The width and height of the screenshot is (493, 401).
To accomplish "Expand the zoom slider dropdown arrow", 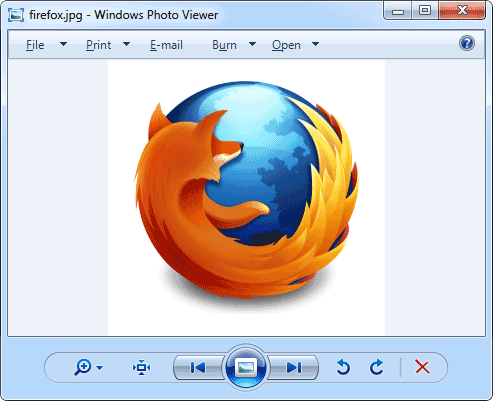I will click(x=99, y=368).
